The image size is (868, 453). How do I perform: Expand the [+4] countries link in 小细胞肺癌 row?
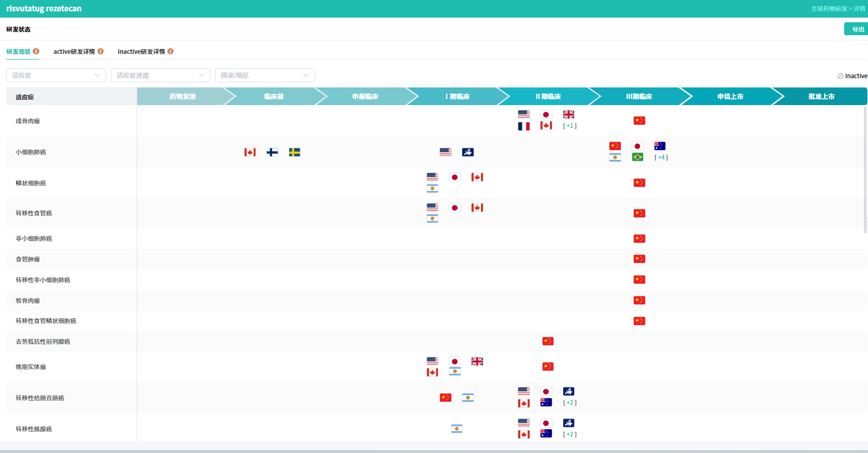661,157
